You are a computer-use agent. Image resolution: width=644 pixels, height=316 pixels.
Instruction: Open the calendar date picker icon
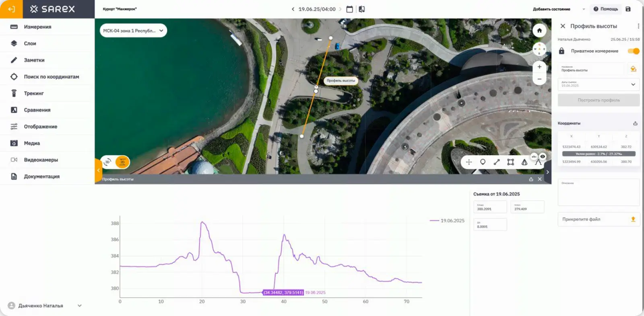349,9
